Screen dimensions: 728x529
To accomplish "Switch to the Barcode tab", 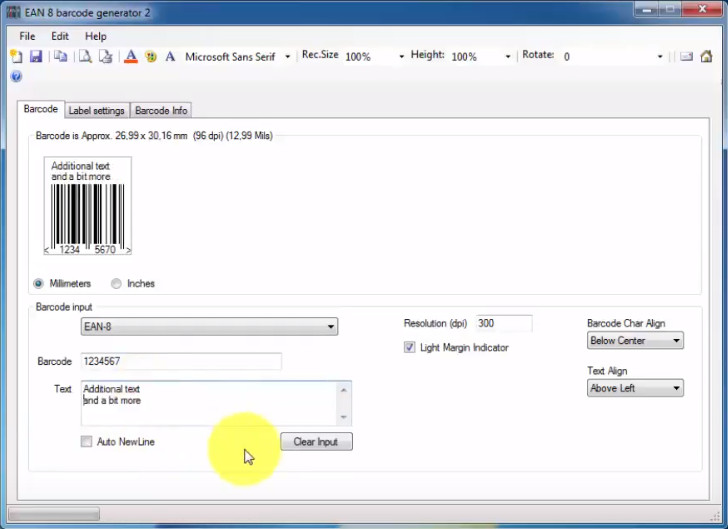I will pyautogui.click(x=41, y=109).
